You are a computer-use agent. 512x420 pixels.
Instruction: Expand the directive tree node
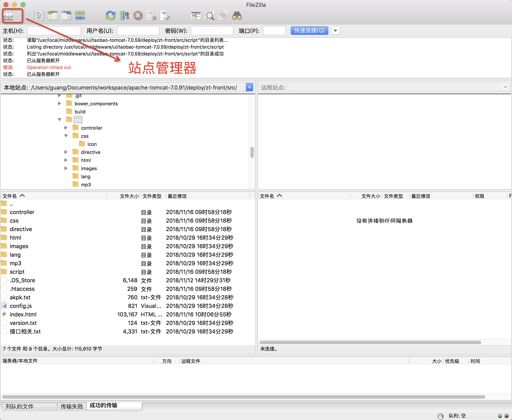pyautogui.click(x=66, y=152)
